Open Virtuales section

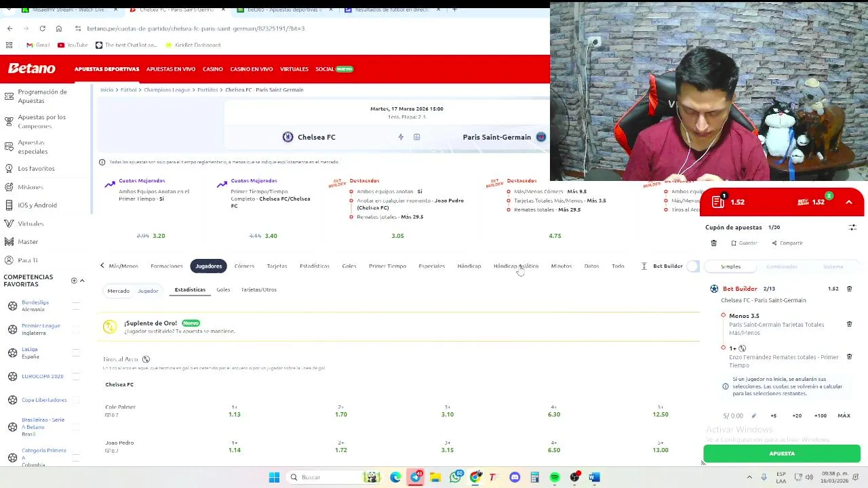pos(294,69)
